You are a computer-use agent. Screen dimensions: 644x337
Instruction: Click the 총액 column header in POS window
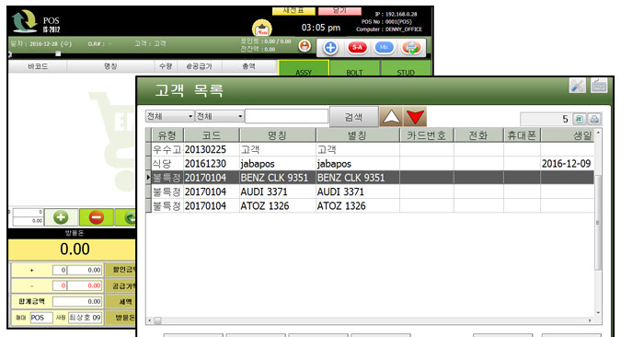coord(249,66)
